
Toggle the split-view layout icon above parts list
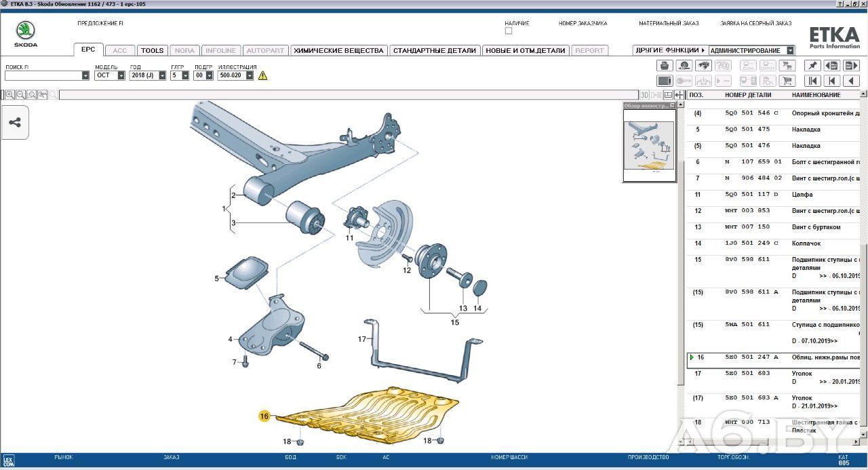(668, 95)
